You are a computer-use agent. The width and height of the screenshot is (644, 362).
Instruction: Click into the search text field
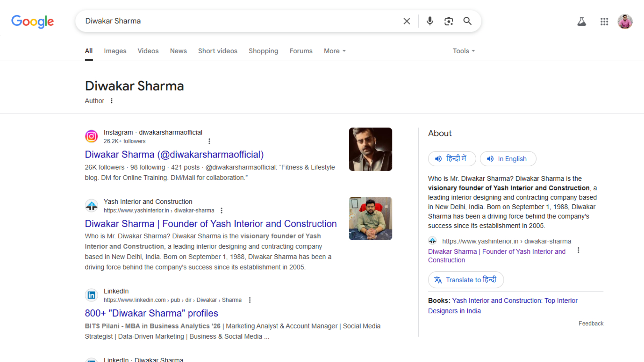(235, 21)
